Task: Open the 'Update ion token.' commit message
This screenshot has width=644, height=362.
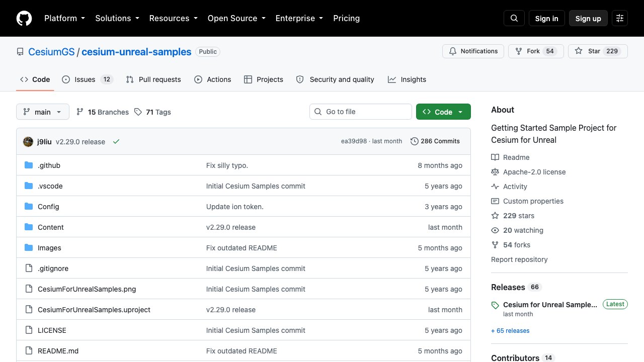Action: tap(235, 207)
